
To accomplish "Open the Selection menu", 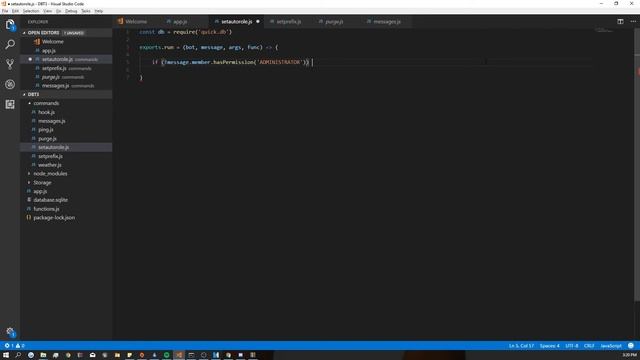I will click(x=31, y=11).
